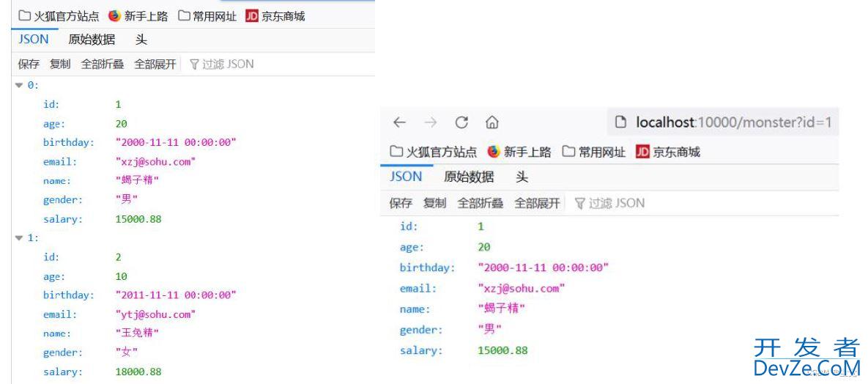Click 全部展开 in the right window toolbar
The width and height of the screenshot is (868, 384).
pos(537,204)
